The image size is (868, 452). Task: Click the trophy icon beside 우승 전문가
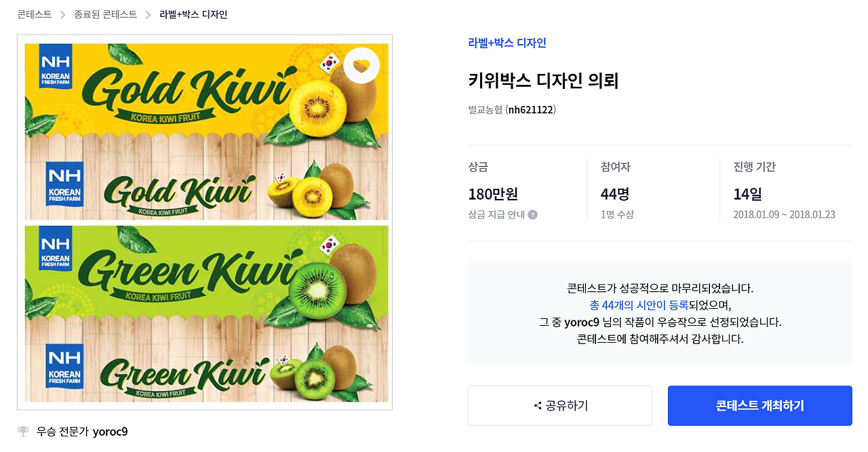[x=24, y=432]
